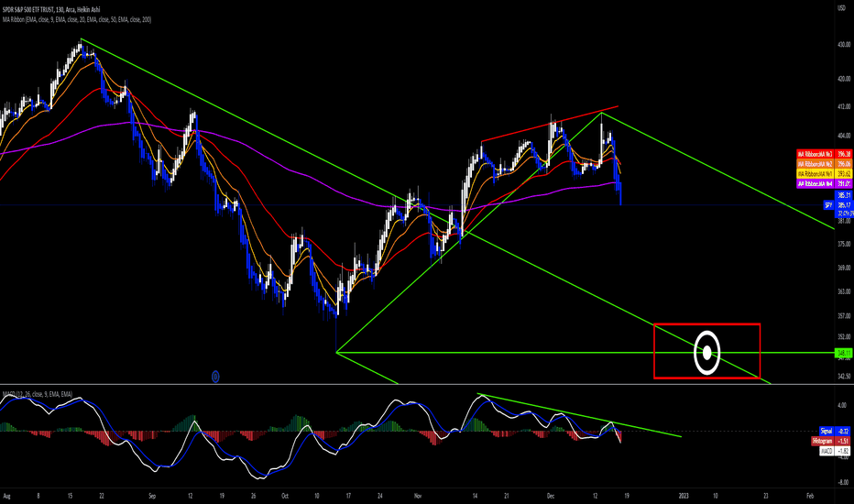Select the MACD indicator legend label

(38, 394)
